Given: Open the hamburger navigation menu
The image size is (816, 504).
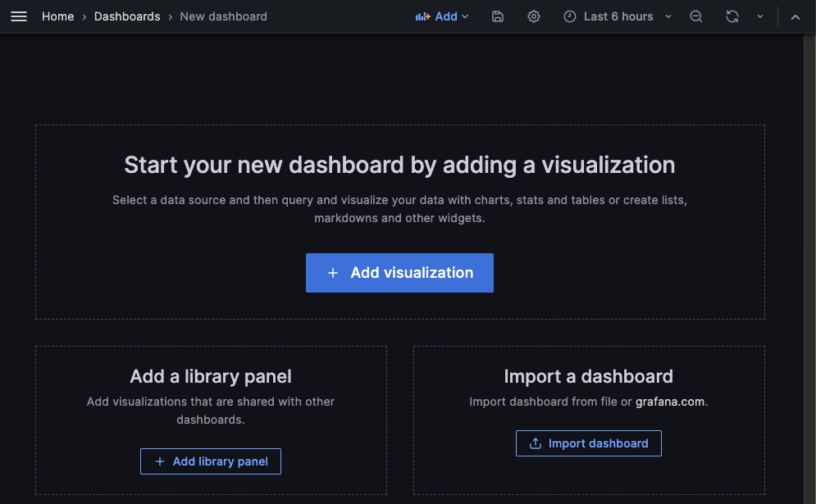Looking at the screenshot, I should coord(19,16).
